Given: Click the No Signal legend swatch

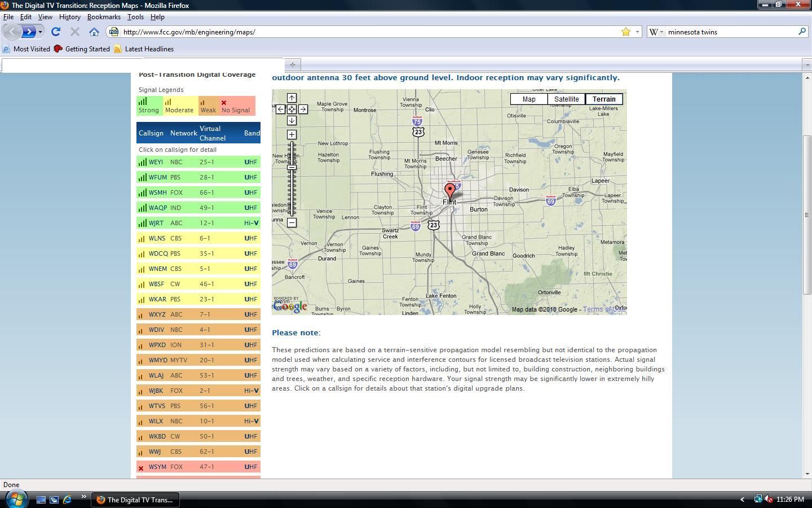Looking at the screenshot, I should (237, 106).
